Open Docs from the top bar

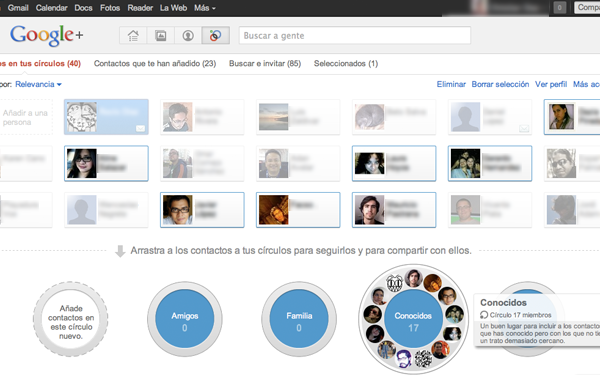[x=83, y=8]
